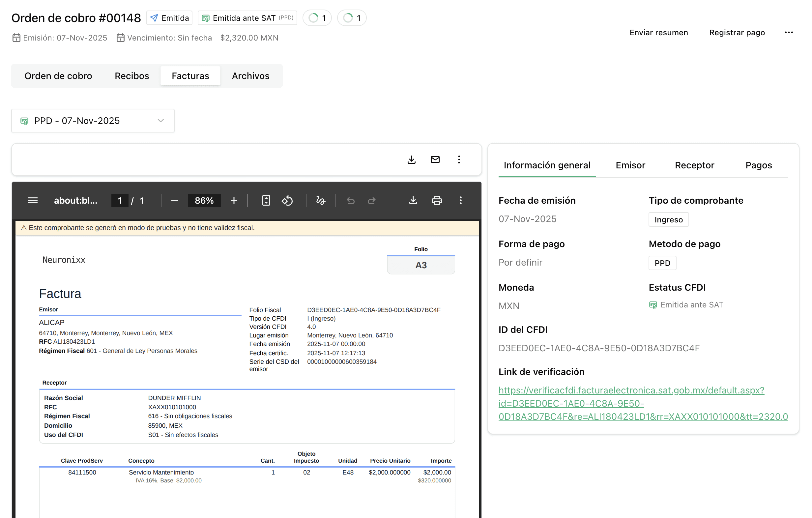The width and height of the screenshot is (812, 518).
Task: Click the Registrar pago button
Action: click(x=737, y=32)
